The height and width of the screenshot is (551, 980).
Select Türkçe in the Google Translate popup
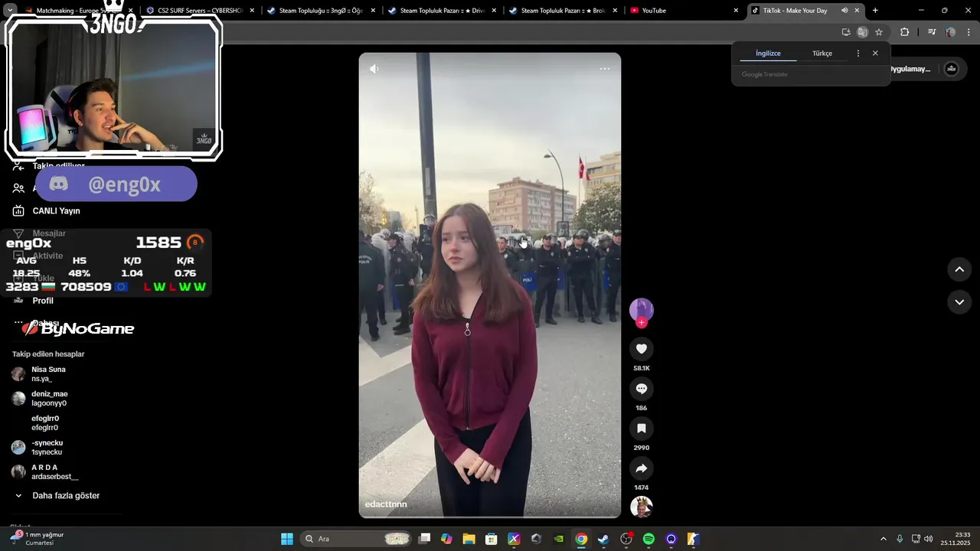[x=822, y=54]
